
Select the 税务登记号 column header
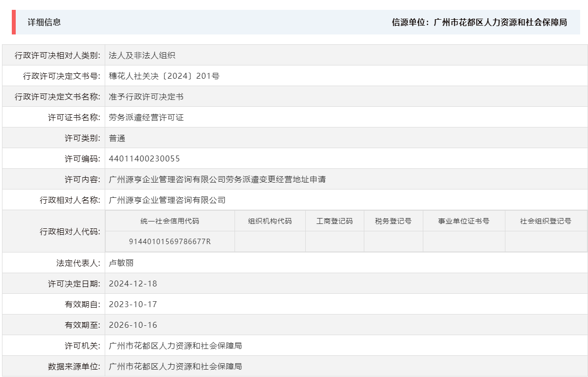coord(392,221)
